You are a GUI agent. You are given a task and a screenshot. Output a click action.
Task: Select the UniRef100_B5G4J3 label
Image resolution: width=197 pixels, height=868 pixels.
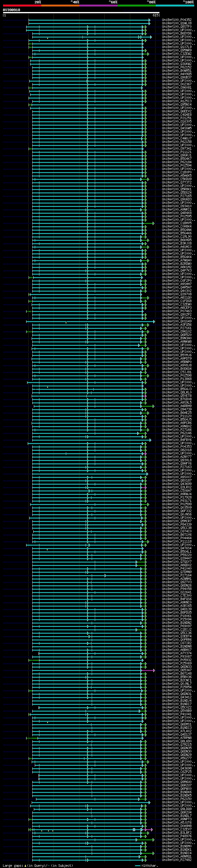tap(177, 389)
